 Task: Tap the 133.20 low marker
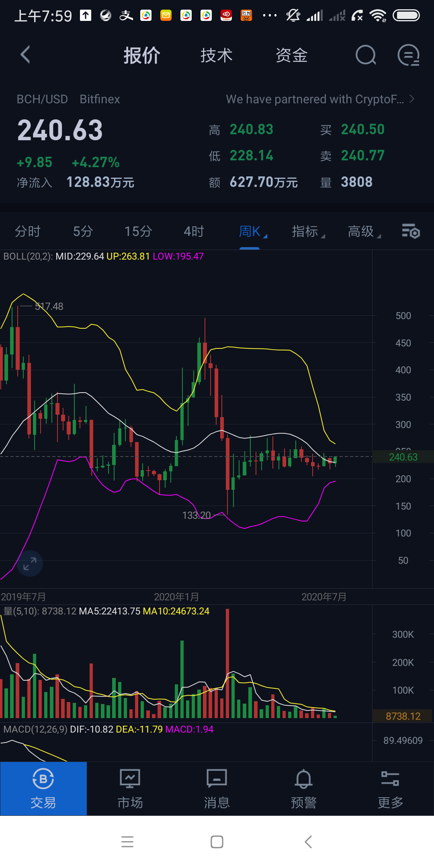point(197,515)
